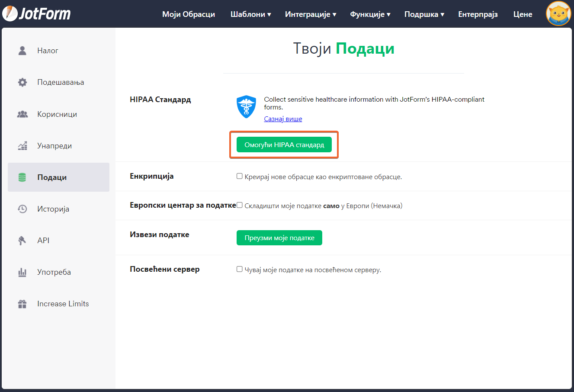Image resolution: width=574 pixels, height=392 pixels.
Task: Click the blue HIPAA shield icon
Action: pos(247,107)
